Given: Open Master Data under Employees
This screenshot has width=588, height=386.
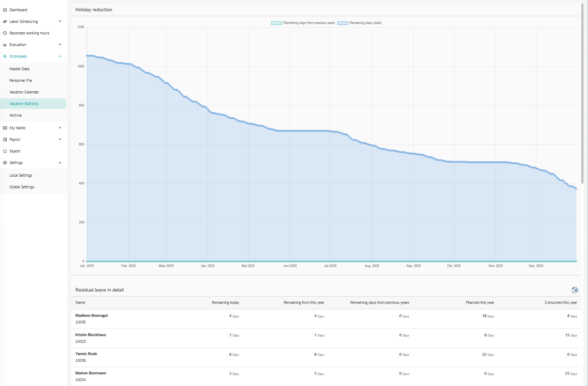Looking at the screenshot, I should coord(19,69).
